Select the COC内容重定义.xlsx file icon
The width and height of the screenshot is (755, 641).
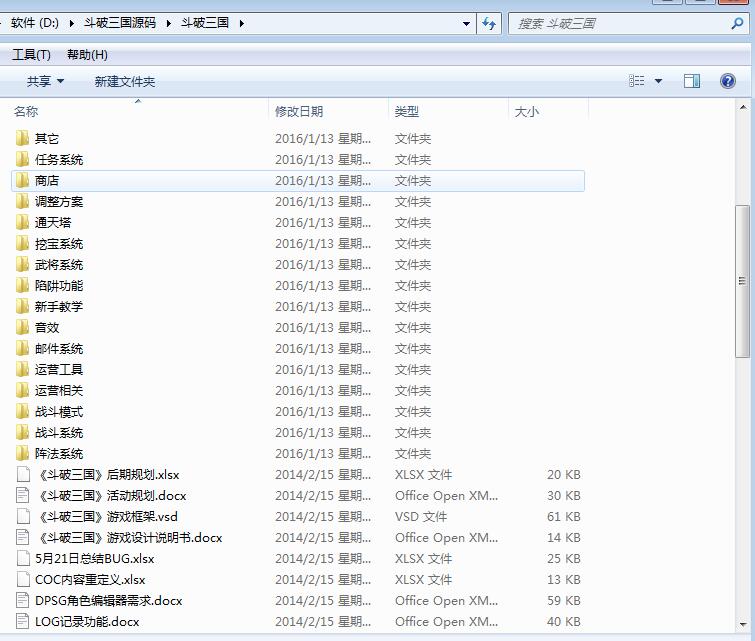coord(23,580)
